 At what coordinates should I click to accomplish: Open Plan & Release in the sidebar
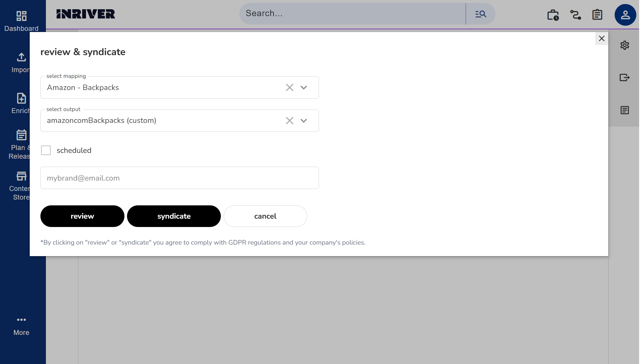point(19,145)
